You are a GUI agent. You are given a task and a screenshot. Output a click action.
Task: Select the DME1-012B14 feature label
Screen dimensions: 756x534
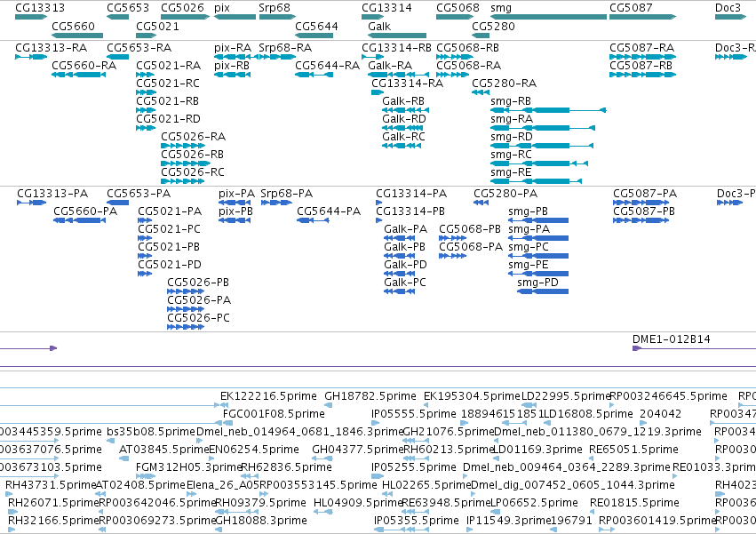pos(672,339)
